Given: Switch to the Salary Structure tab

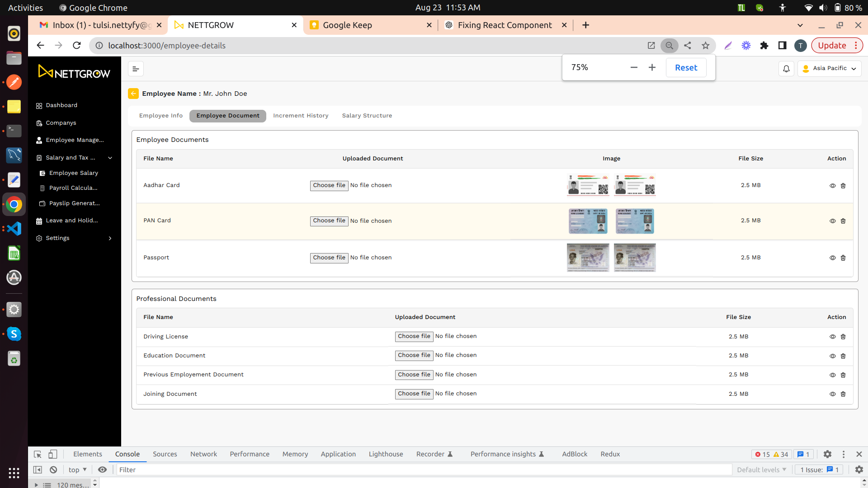Looking at the screenshot, I should point(367,116).
